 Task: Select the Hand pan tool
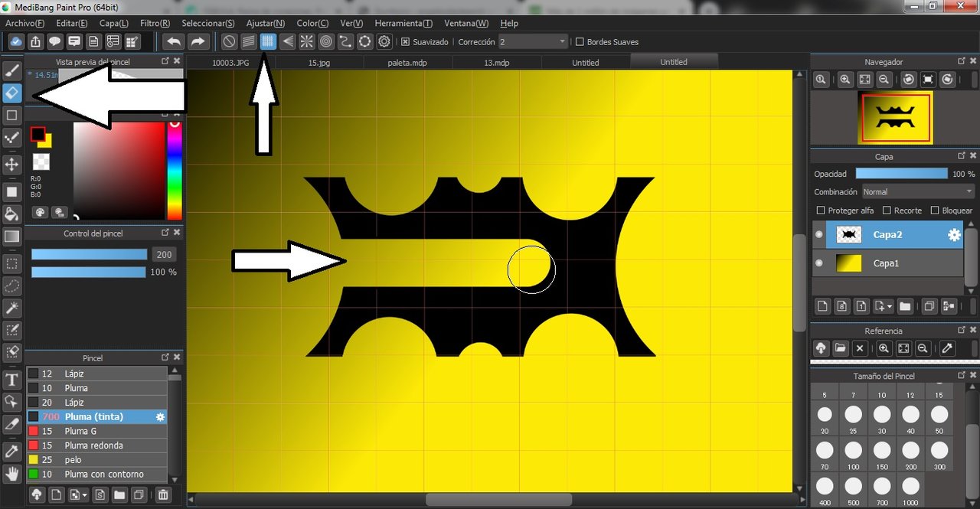(x=11, y=474)
